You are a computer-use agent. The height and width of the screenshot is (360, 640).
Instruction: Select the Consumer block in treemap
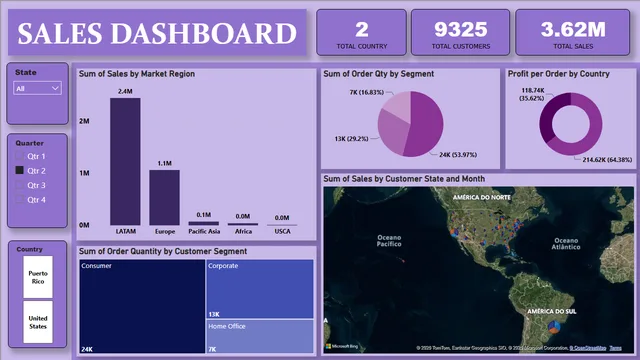click(x=142, y=306)
